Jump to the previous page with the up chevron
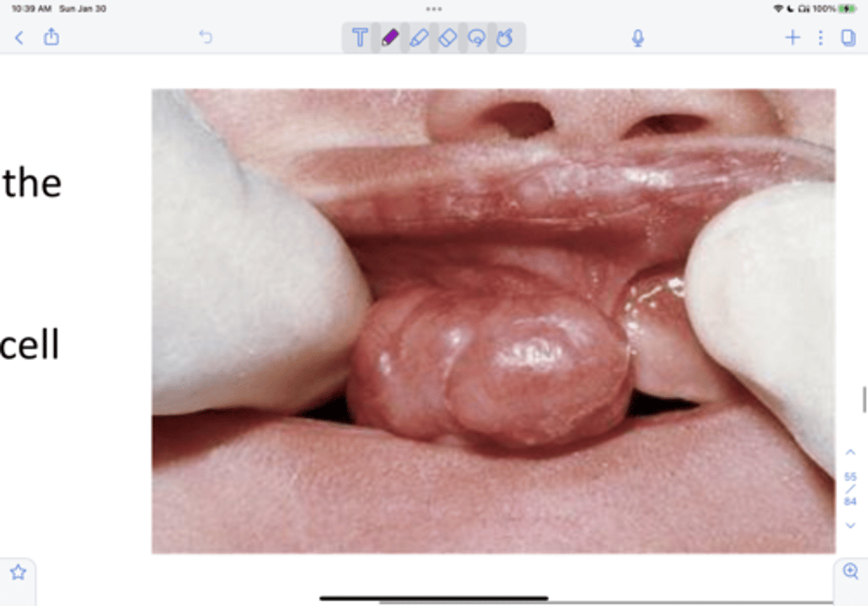The width and height of the screenshot is (868, 606). pos(851,452)
